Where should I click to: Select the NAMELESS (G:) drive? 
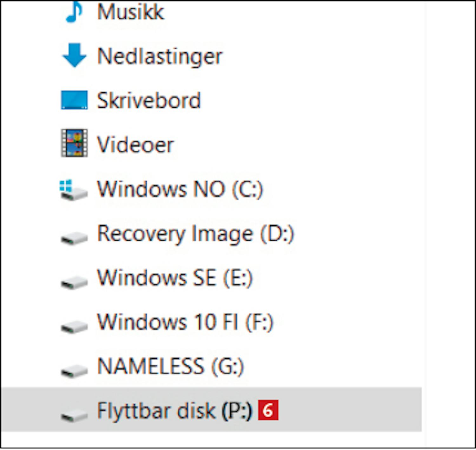[170, 367]
